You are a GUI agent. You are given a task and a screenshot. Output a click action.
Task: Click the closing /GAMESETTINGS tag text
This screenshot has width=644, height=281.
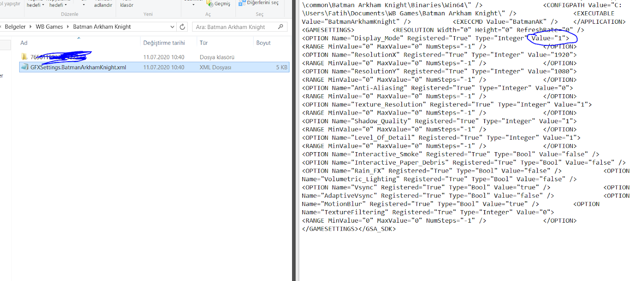click(330, 229)
